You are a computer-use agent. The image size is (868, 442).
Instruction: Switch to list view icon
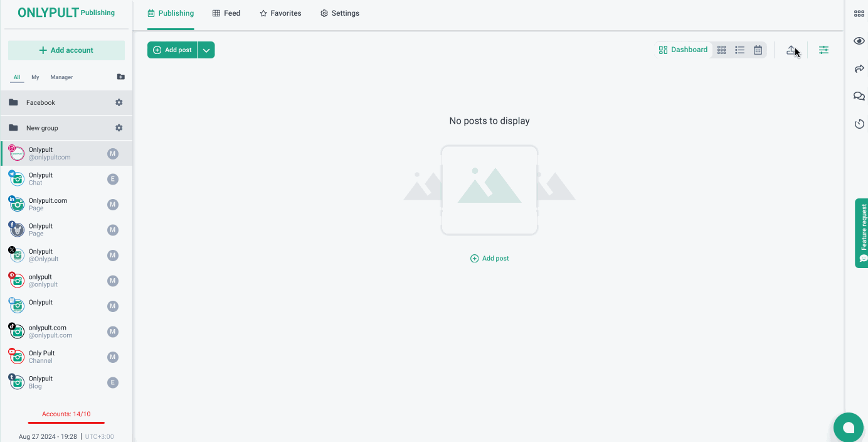coord(739,50)
